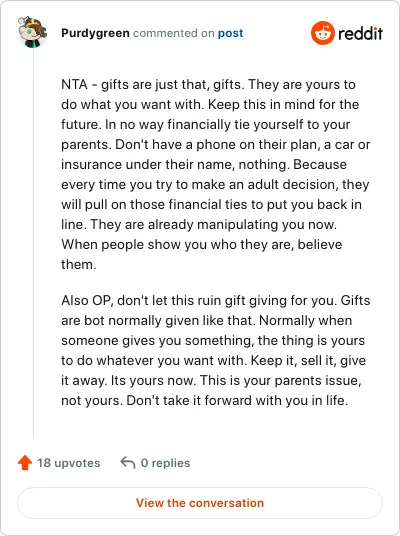
Task: Click the orange upvote arrow icon
Action: point(25,463)
